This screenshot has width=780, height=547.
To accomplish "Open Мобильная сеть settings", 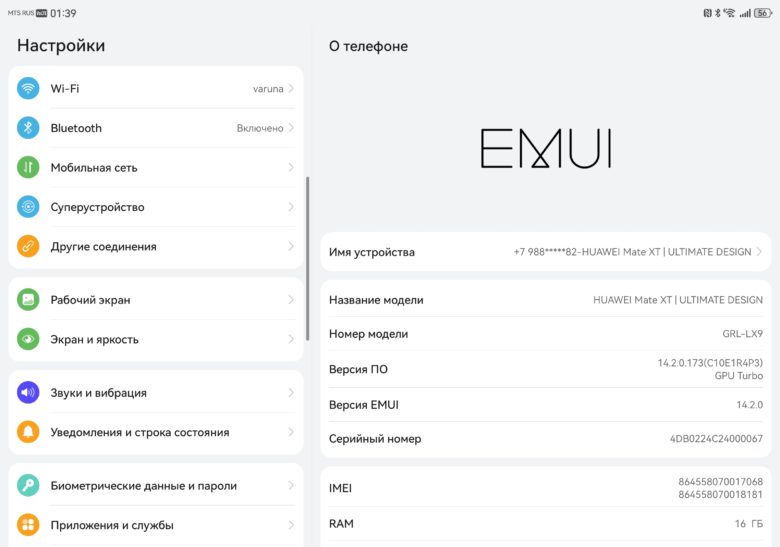I will click(156, 167).
